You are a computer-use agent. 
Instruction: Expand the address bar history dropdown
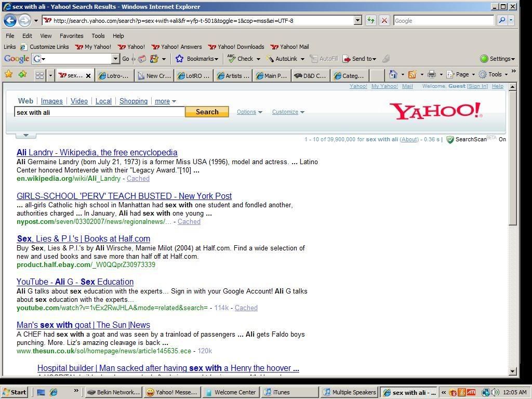357,20
